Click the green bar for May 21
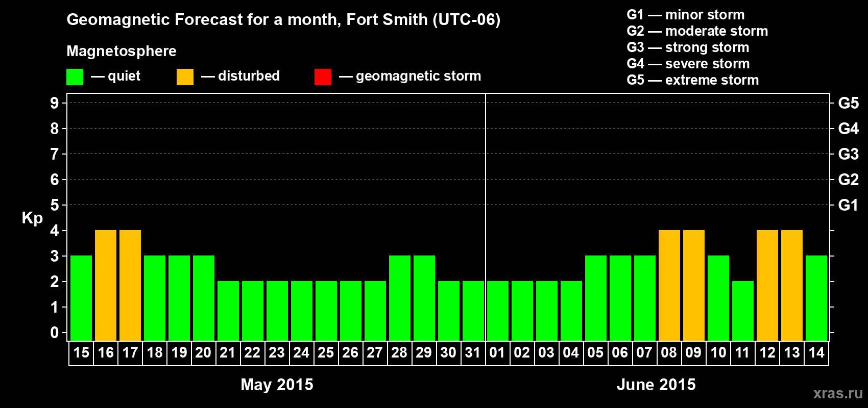 (x=228, y=311)
